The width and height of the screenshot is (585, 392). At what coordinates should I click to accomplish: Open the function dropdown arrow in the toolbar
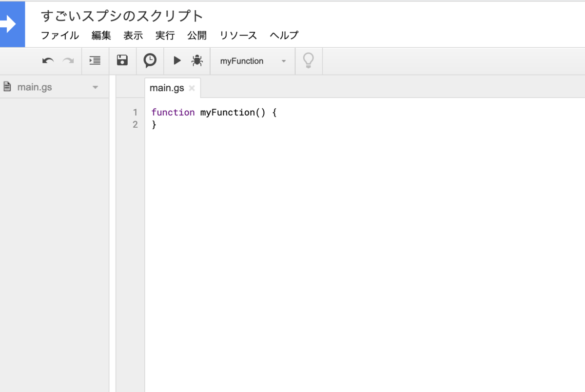[284, 61]
